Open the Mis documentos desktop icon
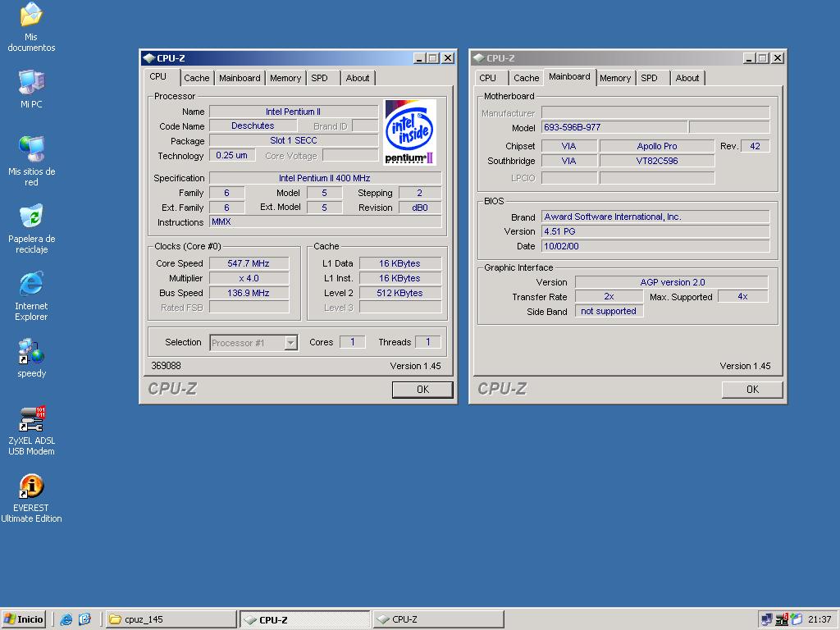The height and width of the screenshot is (630, 840). 31,27
